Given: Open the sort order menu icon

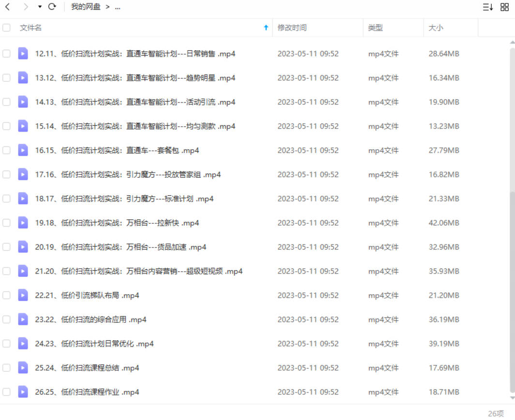Looking at the screenshot, I should coord(488,7).
